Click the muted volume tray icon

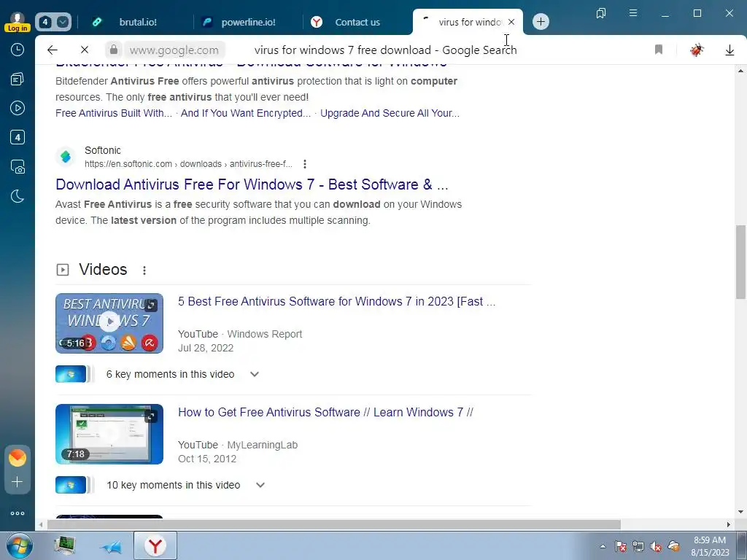[656, 546]
